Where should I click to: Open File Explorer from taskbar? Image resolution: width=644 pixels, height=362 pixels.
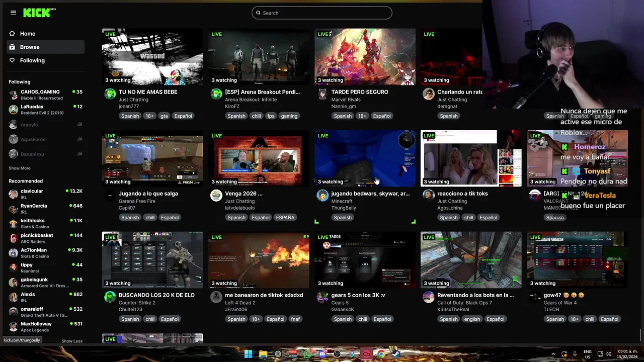click(263, 354)
